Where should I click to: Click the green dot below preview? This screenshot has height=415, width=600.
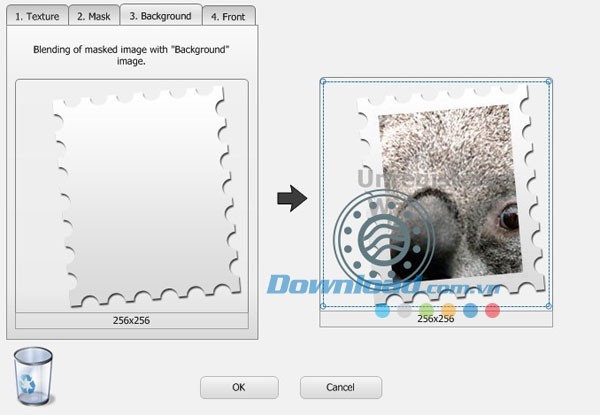[x=427, y=310]
